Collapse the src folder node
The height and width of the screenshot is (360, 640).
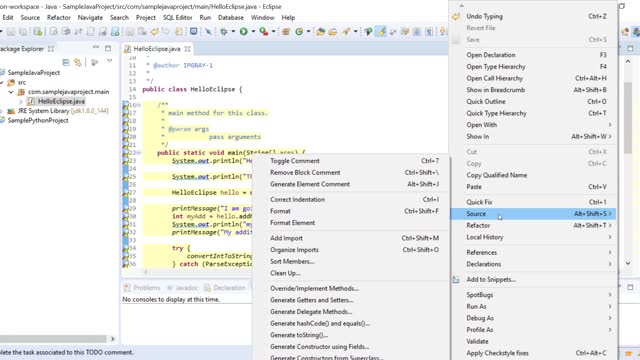tap(2, 82)
